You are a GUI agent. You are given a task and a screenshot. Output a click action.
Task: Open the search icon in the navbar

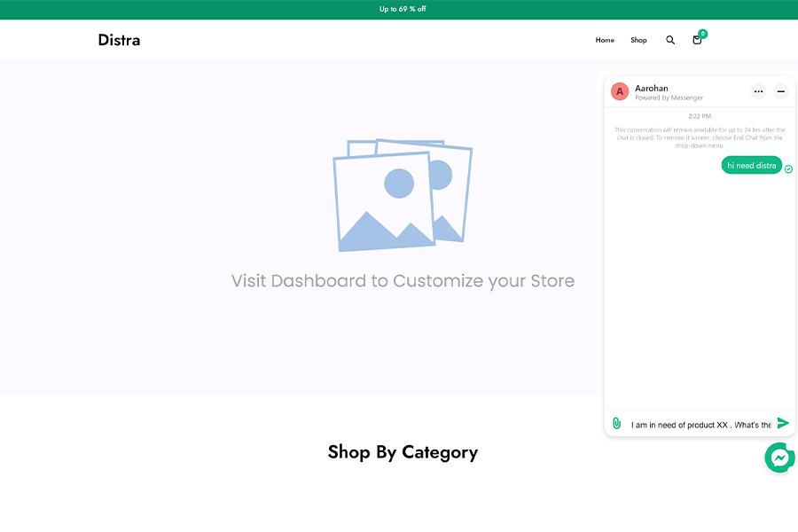tap(670, 40)
